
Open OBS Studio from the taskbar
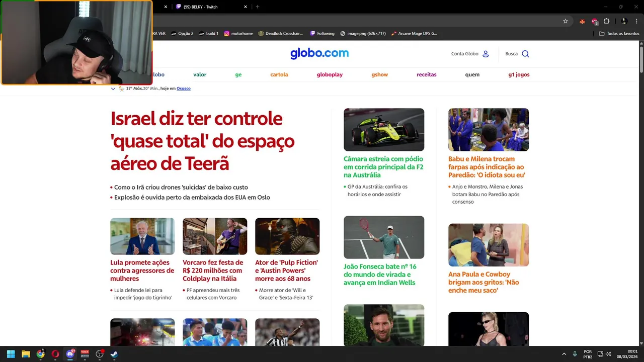pos(100,354)
